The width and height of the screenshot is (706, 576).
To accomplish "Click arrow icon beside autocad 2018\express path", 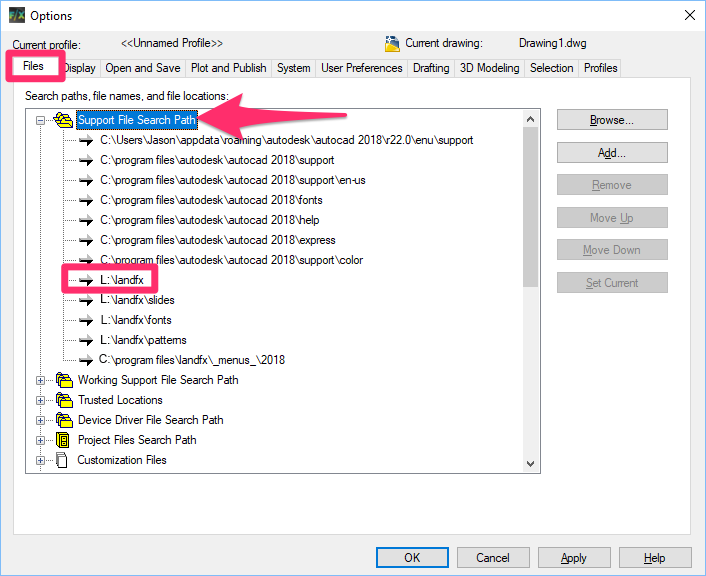I will (x=86, y=240).
